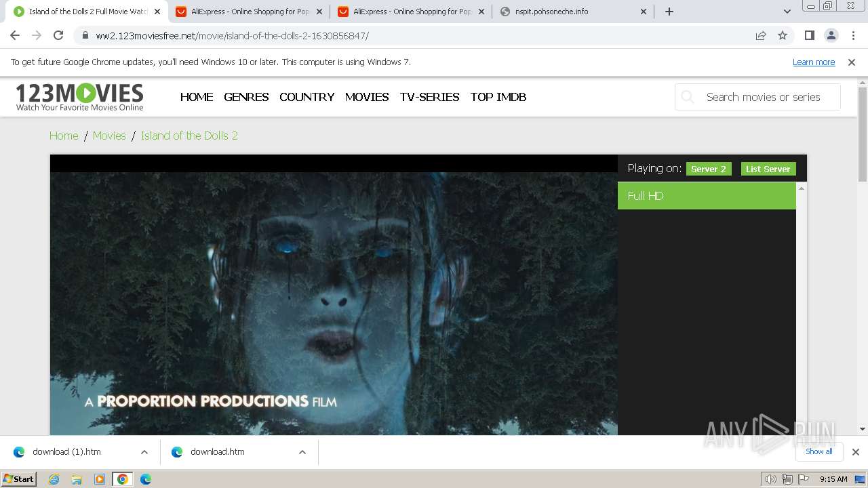
Task: Dismiss the Chrome update notification bar
Action: click(x=852, y=62)
